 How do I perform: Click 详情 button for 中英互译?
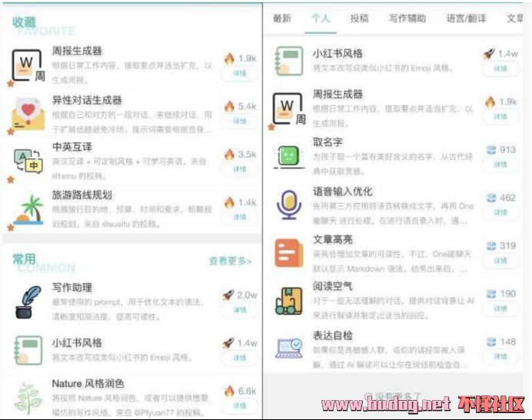[240, 169]
